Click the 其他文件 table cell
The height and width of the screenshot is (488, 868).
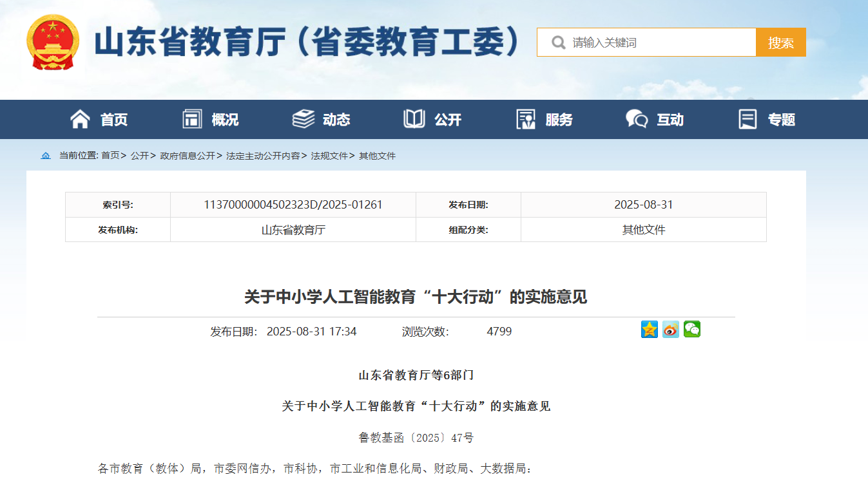[644, 230]
